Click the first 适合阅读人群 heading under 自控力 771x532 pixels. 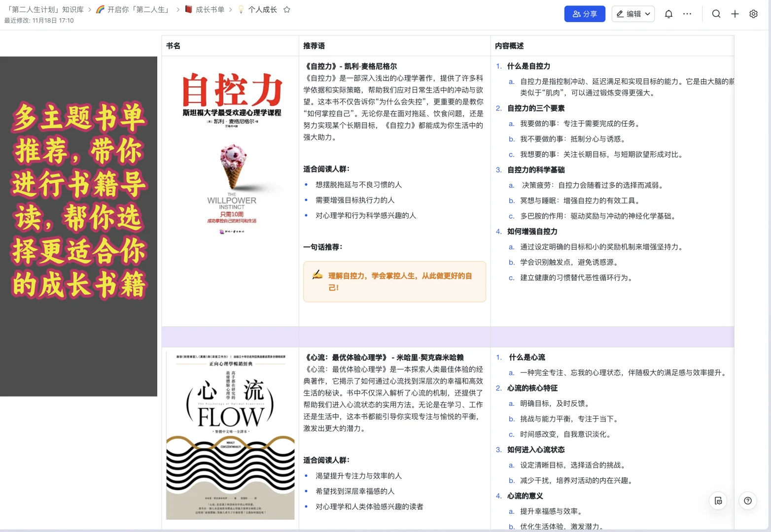(326, 169)
